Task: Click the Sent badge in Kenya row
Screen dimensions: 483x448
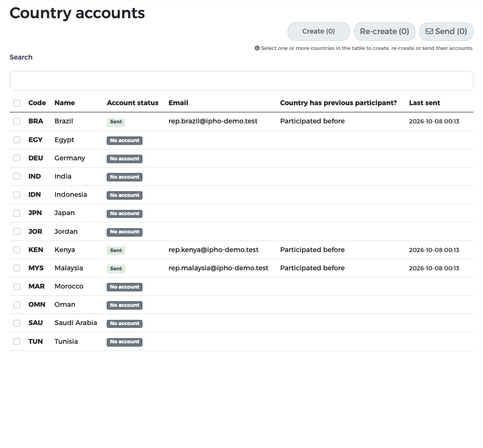Action: (x=116, y=250)
